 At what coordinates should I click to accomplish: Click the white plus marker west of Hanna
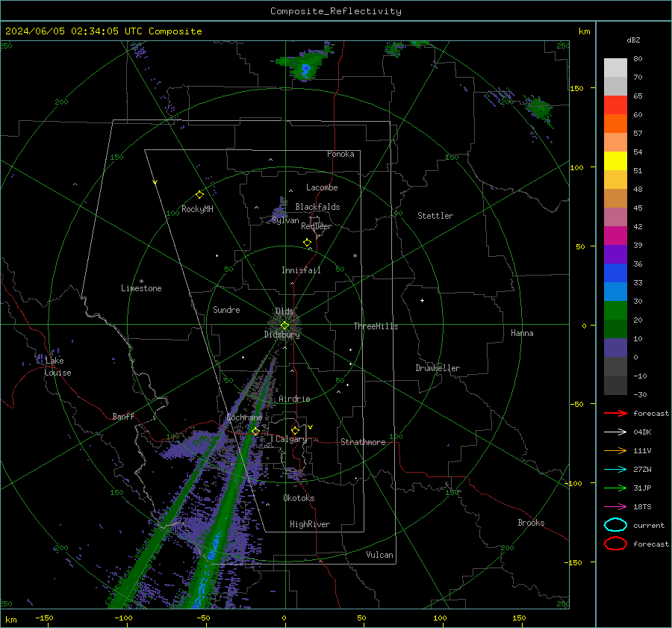422,300
